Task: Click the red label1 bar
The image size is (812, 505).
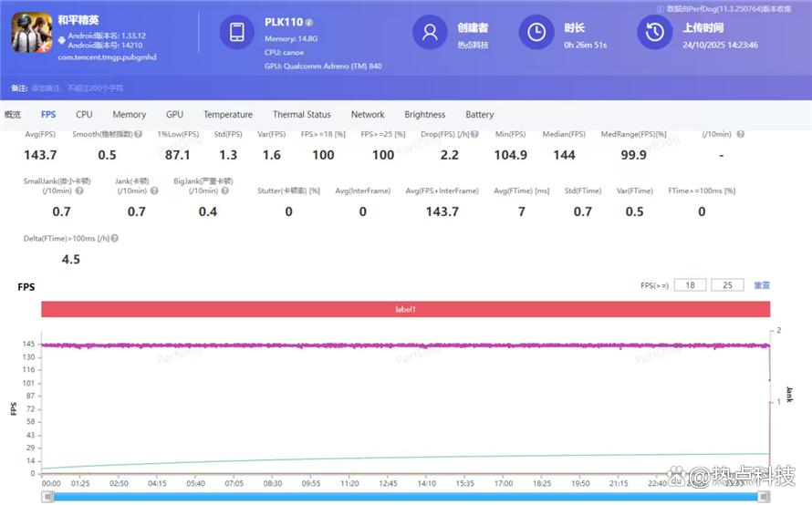Action: (x=405, y=309)
